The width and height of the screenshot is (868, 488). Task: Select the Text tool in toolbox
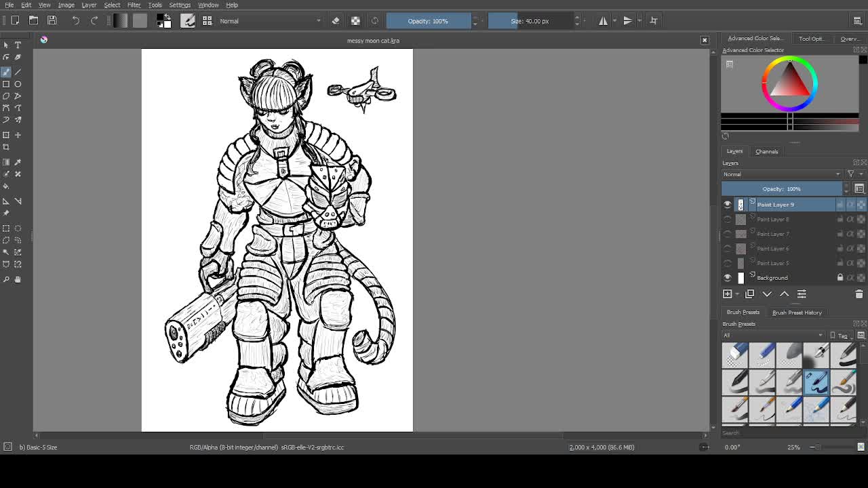tap(18, 45)
